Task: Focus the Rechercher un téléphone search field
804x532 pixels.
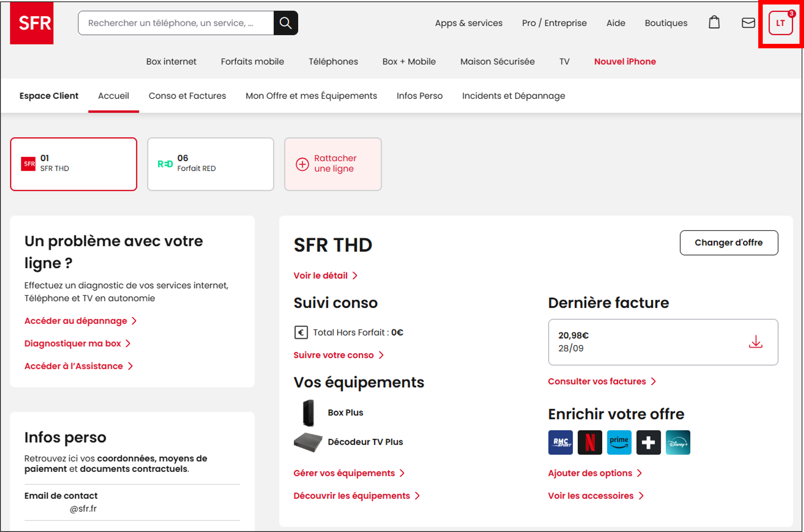Action: [176, 23]
